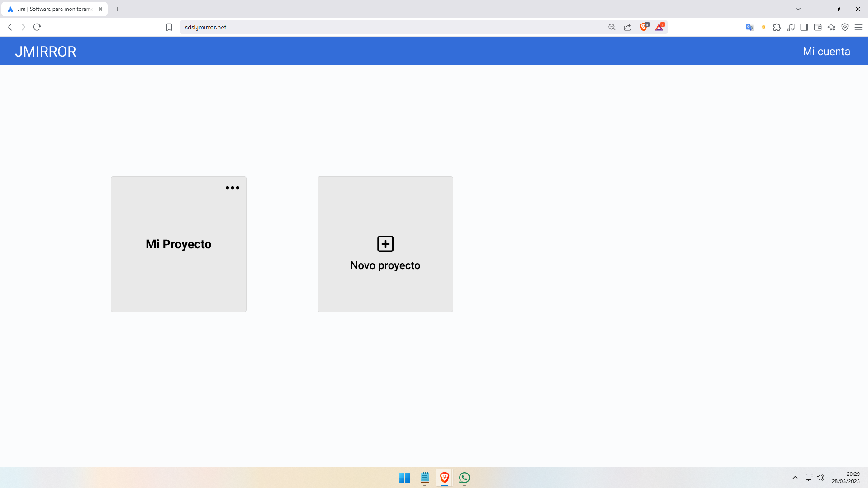Bookmark this page with bookmark icon
Screen dimensions: 868x488
click(169, 27)
